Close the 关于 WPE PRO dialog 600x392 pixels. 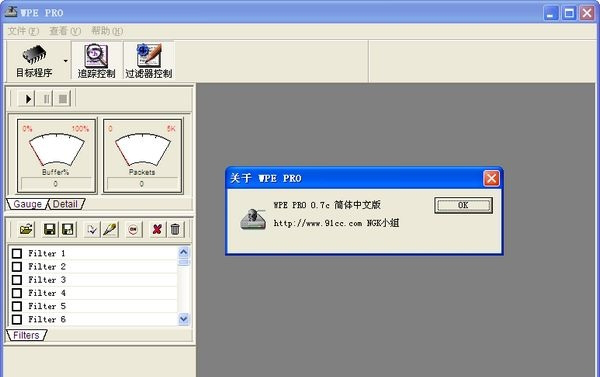click(x=491, y=178)
